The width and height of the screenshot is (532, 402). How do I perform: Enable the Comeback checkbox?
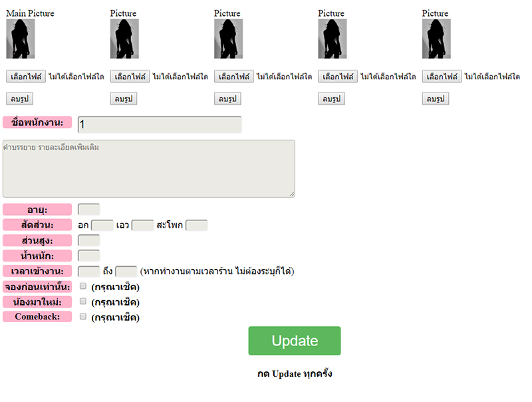click(x=82, y=316)
